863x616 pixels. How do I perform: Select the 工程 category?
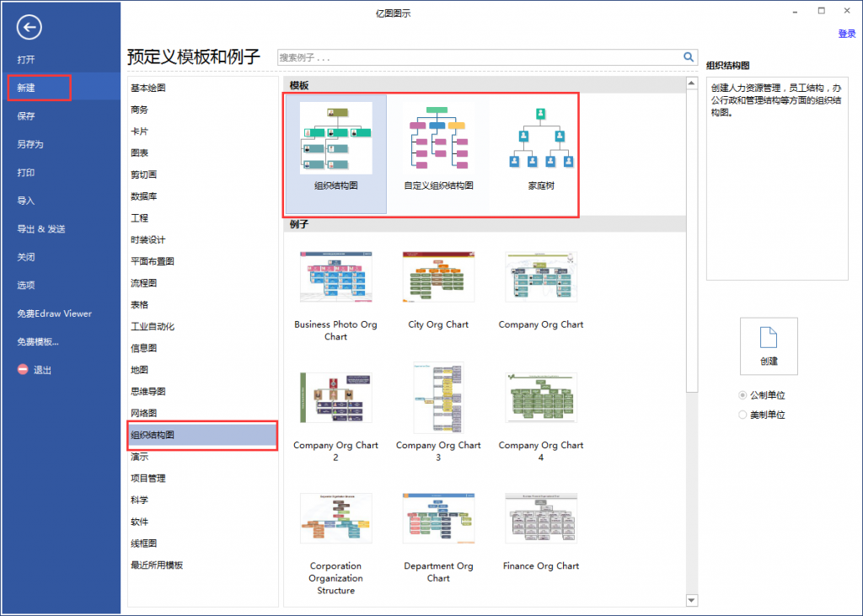(139, 218)
